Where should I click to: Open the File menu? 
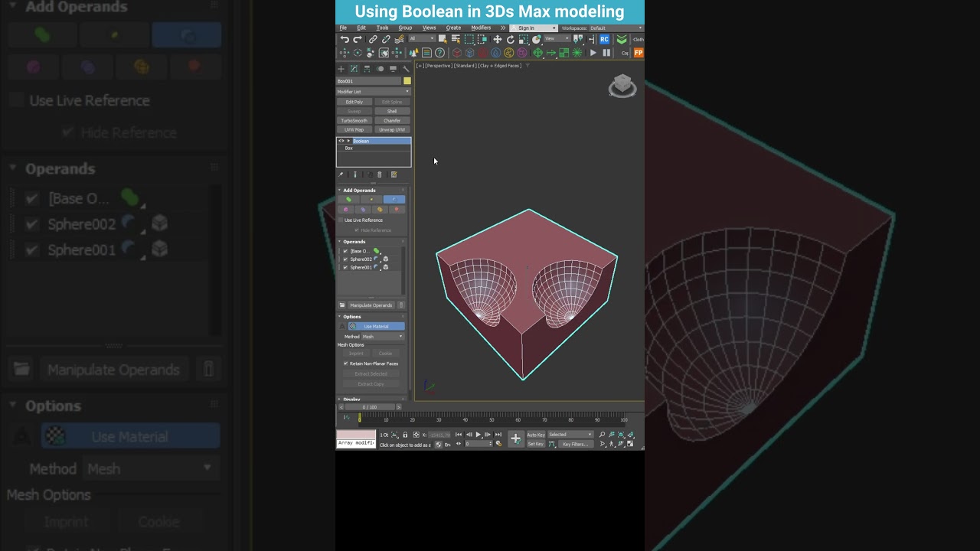point(343,28)
